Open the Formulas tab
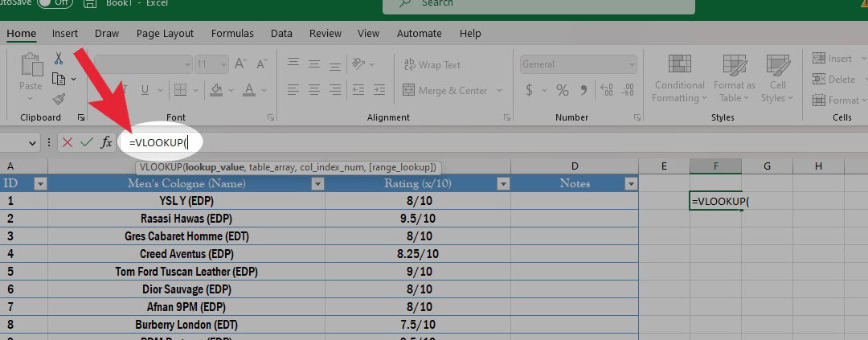Viewport: 868px width, 340px height. pos(232,33)
